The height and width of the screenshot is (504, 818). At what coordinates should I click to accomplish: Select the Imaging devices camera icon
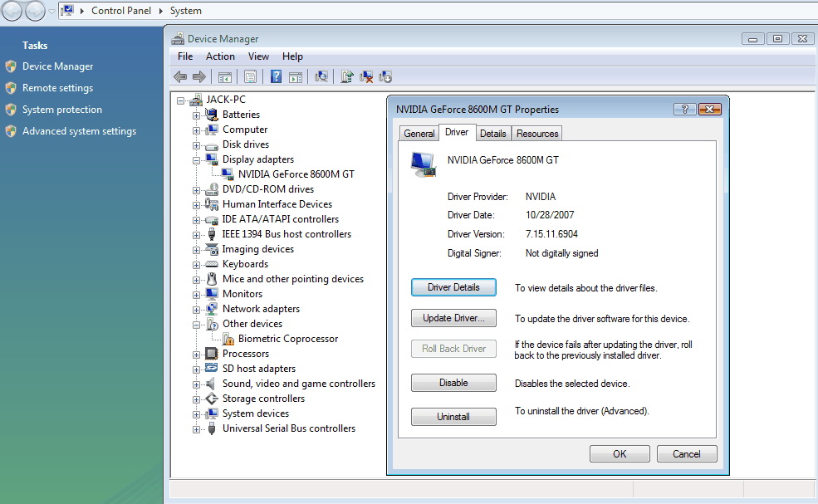pos(211,249)
